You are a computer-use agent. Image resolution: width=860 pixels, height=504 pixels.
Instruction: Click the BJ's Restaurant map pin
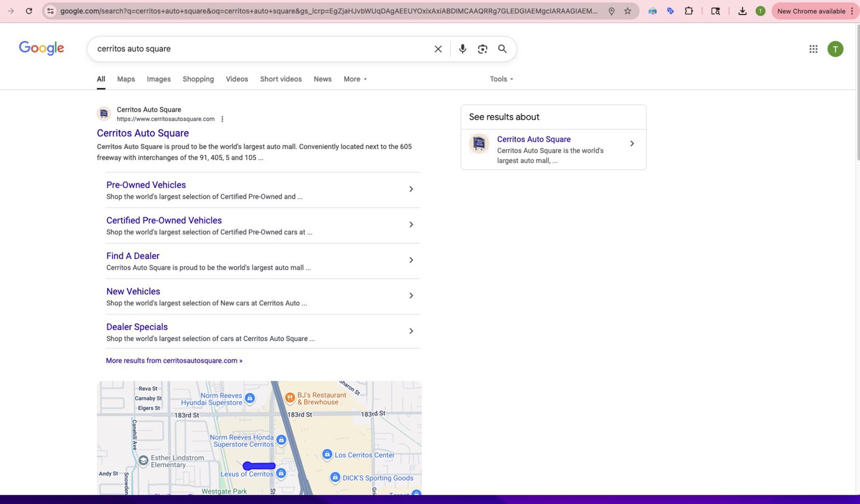tap(290, 398)
